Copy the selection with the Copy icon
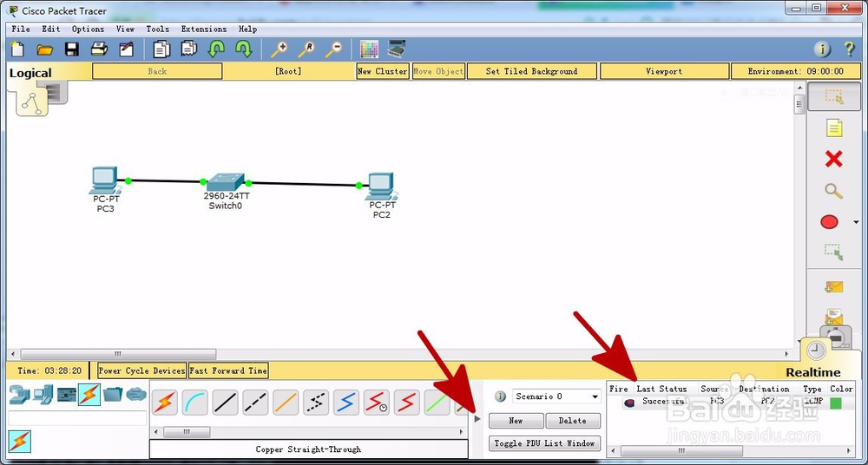868x465 pixels. [161, 49]
